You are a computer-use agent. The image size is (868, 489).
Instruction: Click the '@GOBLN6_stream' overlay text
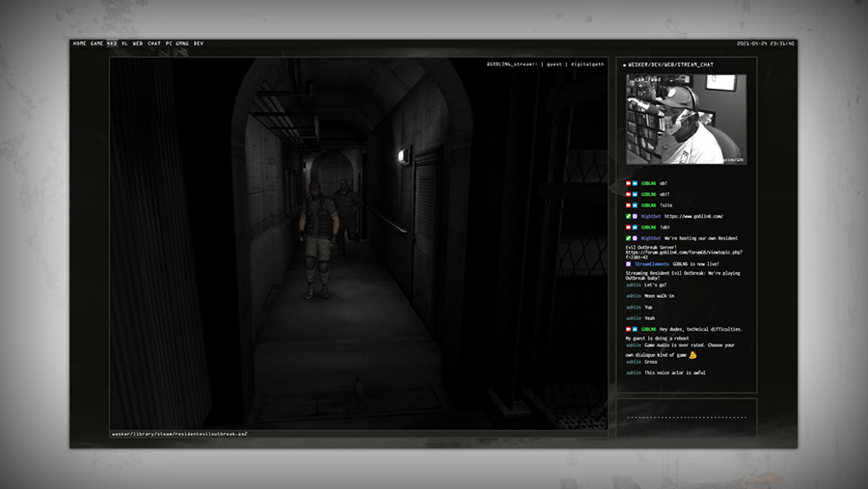click(x=512, y=65)
